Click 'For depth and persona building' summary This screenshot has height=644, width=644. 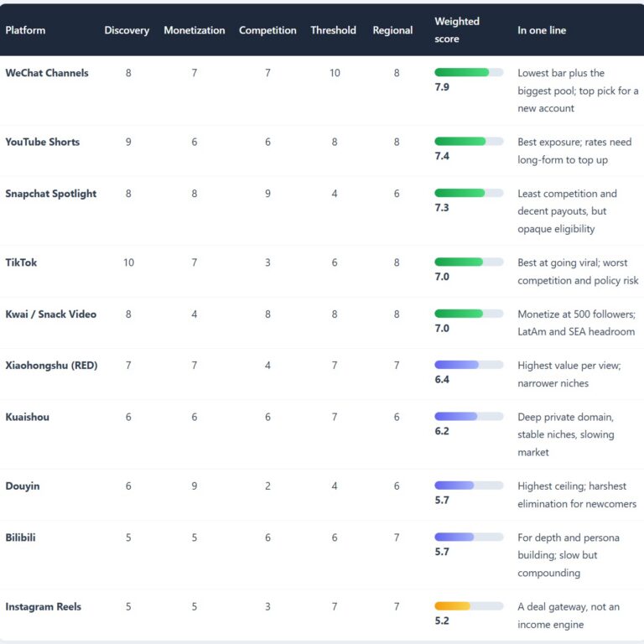[x=569, y=555]
